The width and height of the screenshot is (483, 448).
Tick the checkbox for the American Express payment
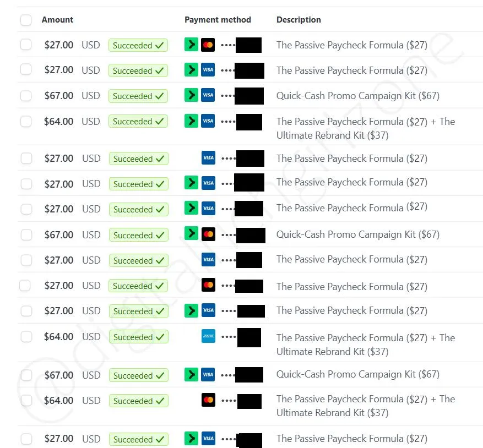pyautogui.click(x=26, y=337)
